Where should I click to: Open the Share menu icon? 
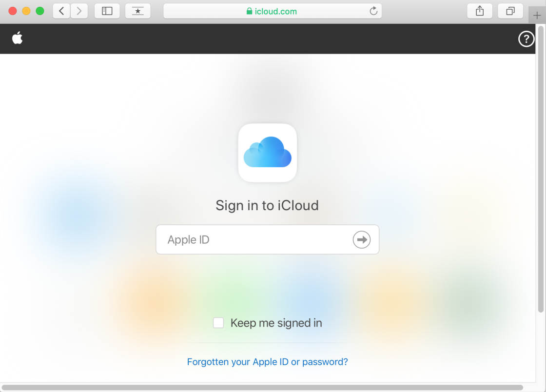[x=480, y=11]
